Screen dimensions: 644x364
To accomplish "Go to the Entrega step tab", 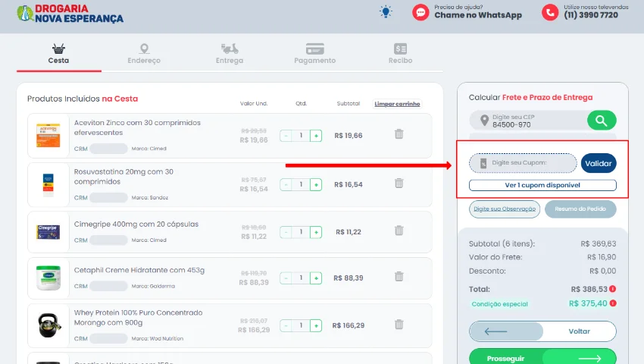I will tap(229, 55).
